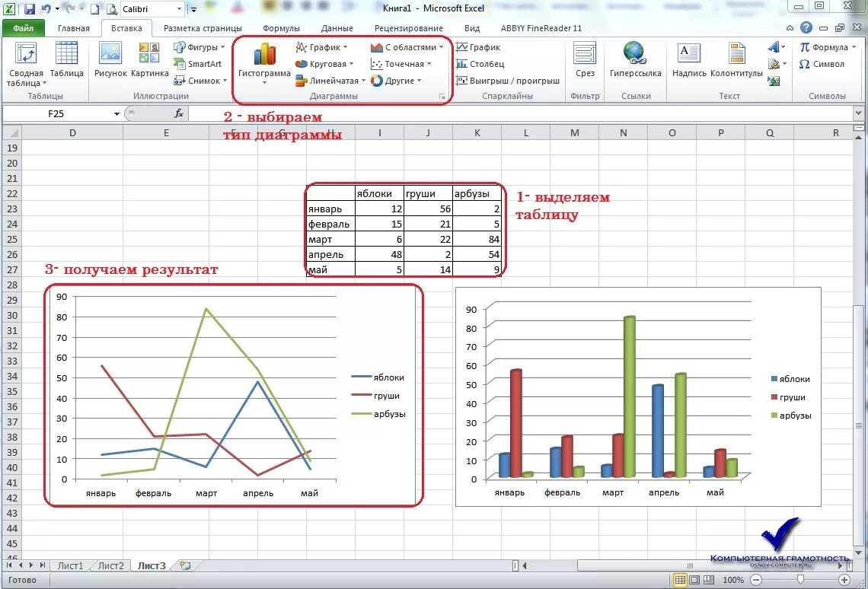Image resolution: width=868 pixels, height=589 pixels.
Task: Click the select-all corner of the grid
Action: [11, 132]
